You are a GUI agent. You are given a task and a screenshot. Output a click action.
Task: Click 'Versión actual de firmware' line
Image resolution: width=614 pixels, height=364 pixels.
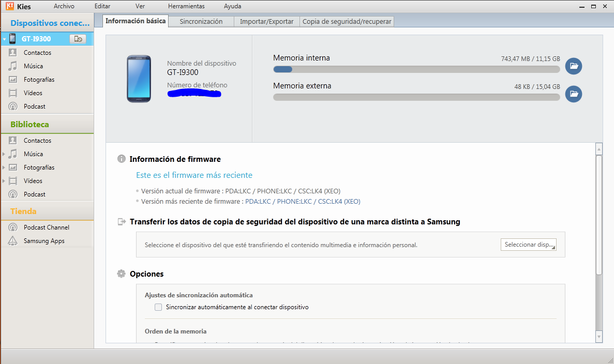241,191
